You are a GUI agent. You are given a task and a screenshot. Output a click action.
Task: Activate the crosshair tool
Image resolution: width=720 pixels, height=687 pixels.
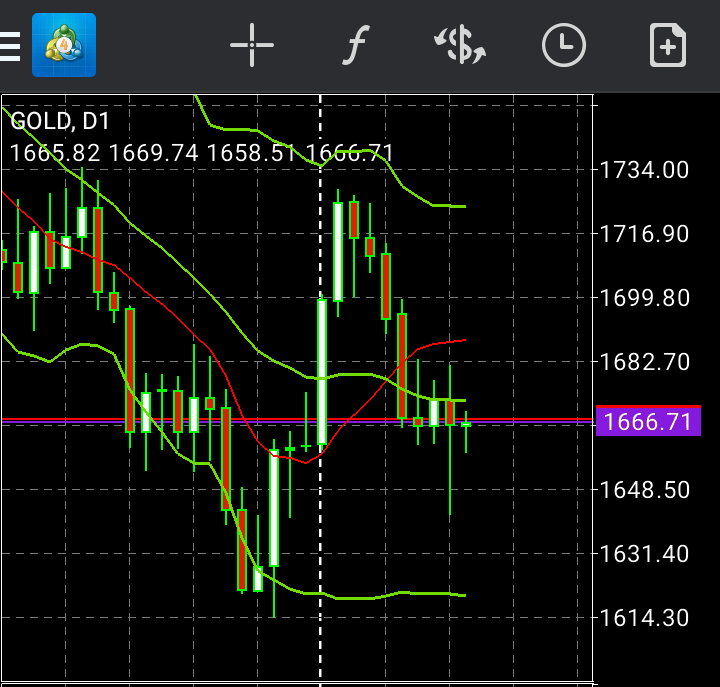252,45
